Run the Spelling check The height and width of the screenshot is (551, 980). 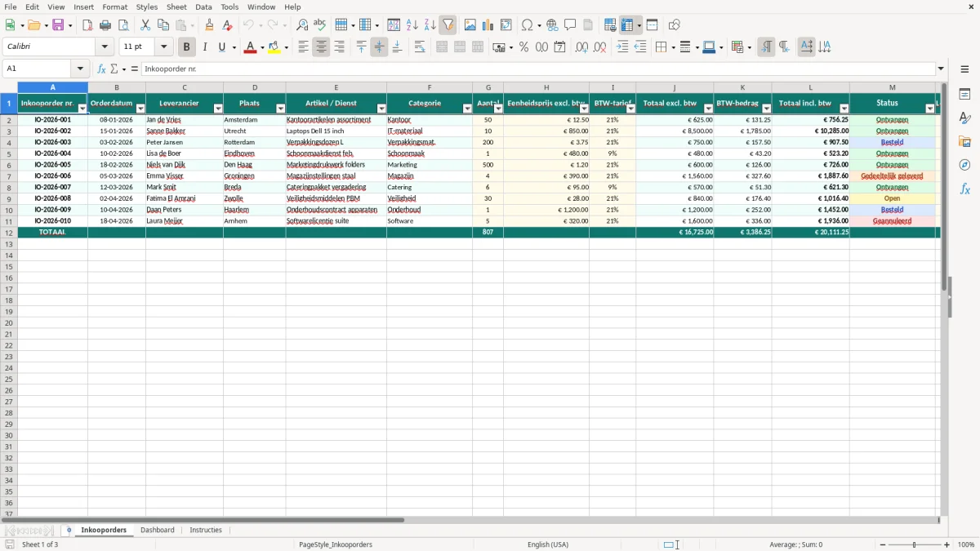click(x=319, y=25)
